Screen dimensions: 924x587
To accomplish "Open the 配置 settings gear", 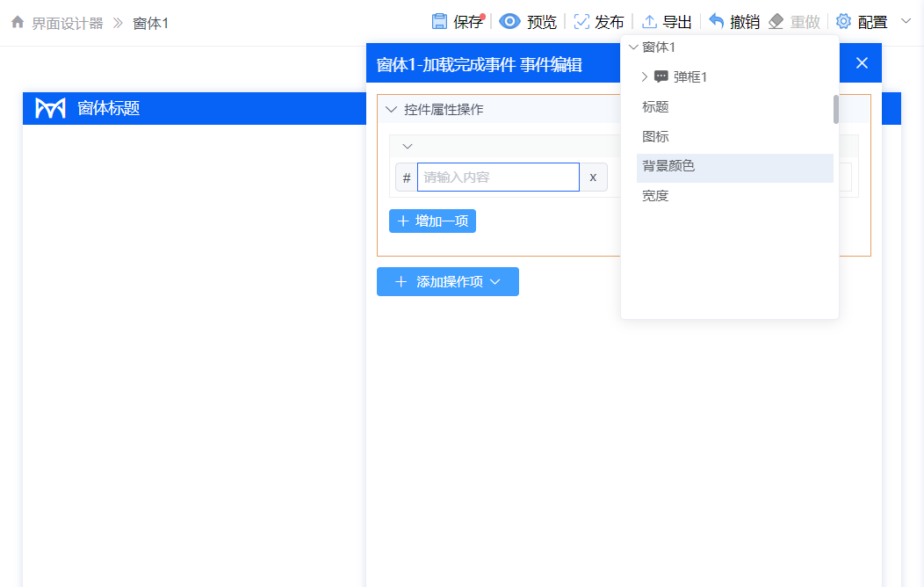I will click(x=843, y=22).
